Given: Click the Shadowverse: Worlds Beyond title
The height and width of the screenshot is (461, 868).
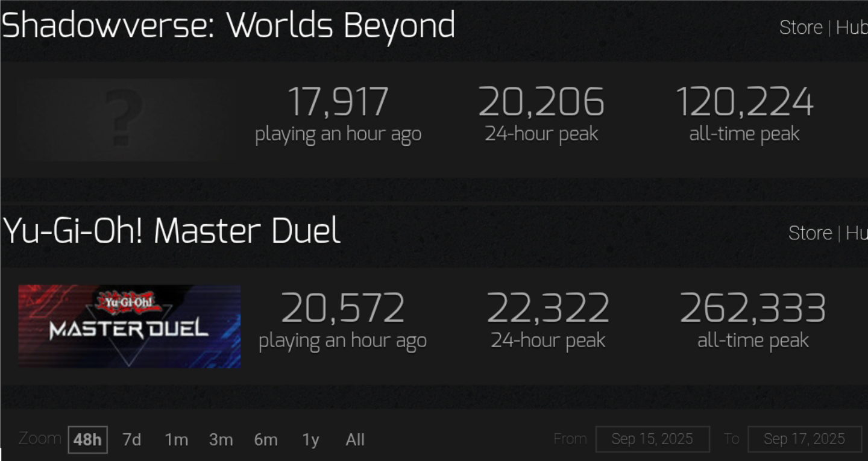Looking at the screenshot, I should coord(228,25).
